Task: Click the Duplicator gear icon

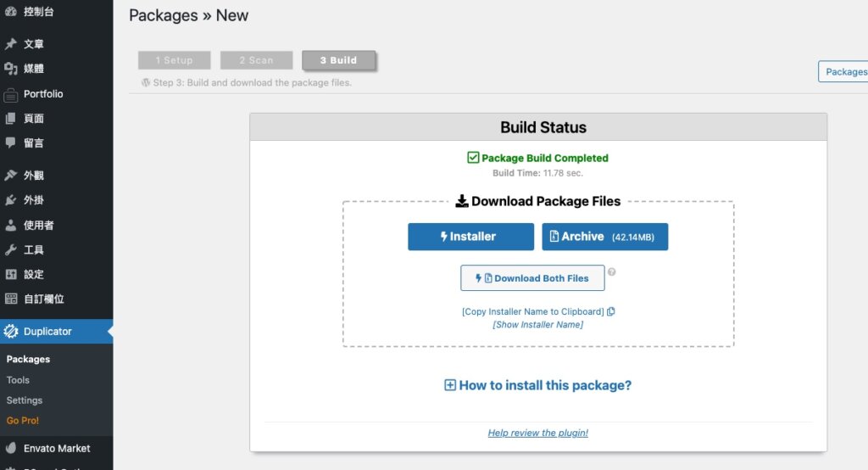Action: point(11,332)
